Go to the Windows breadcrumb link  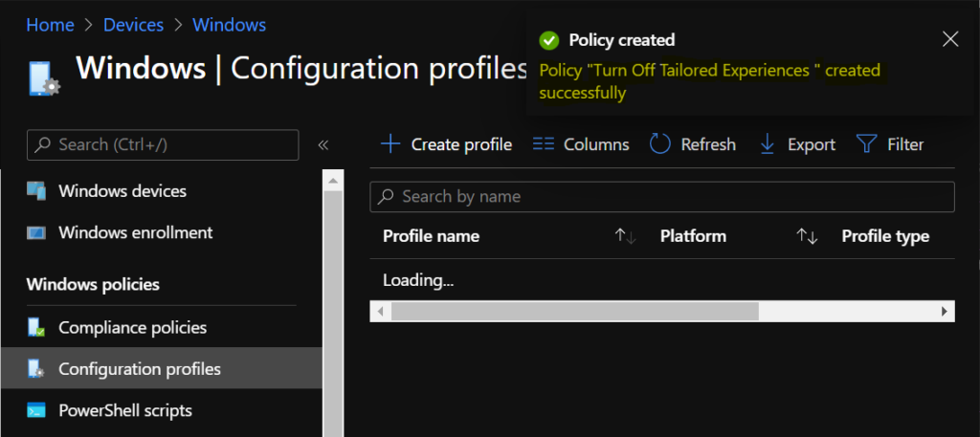[229, 25]
